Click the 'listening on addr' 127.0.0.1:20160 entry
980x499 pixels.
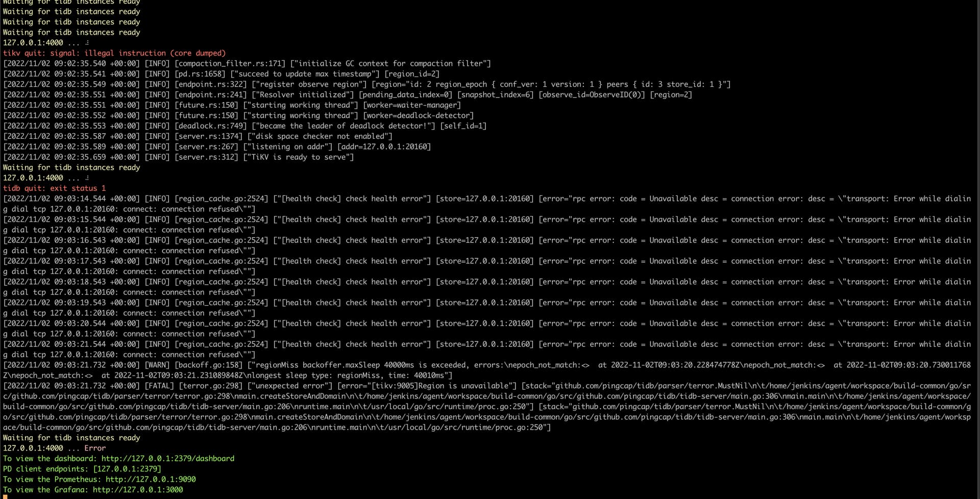point(217,147)
